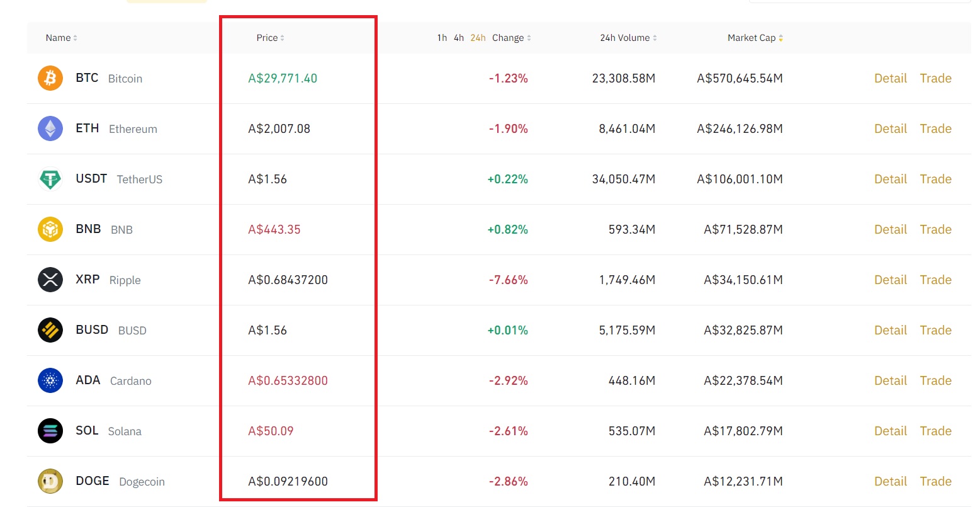Click the Price column header
Viewport: 980px width, 507px height.
267,38
